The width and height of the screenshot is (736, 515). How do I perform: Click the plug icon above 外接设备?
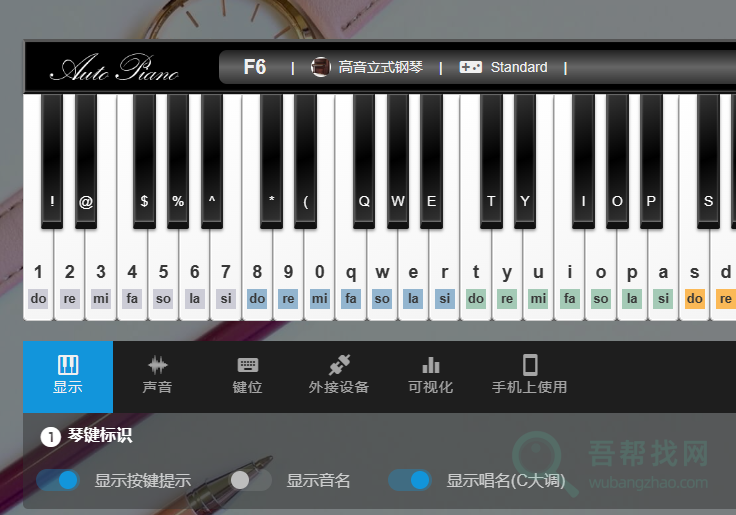[339, 365]
